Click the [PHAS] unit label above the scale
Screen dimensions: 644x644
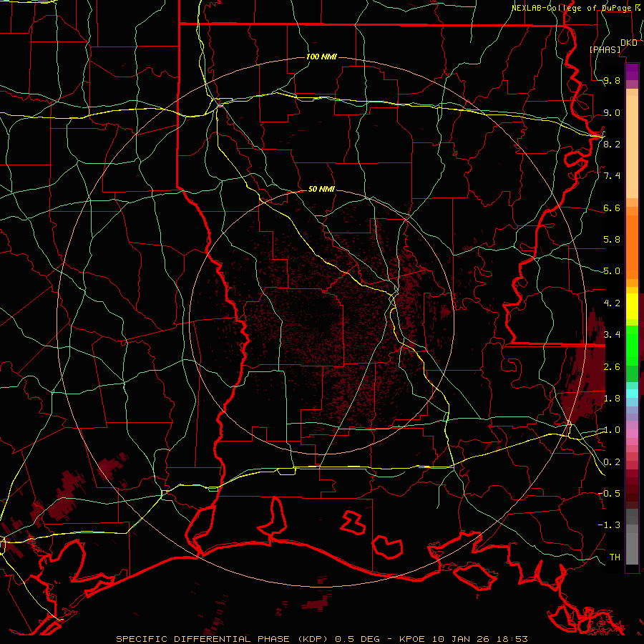pyautogui.click(x=605, y=49)
